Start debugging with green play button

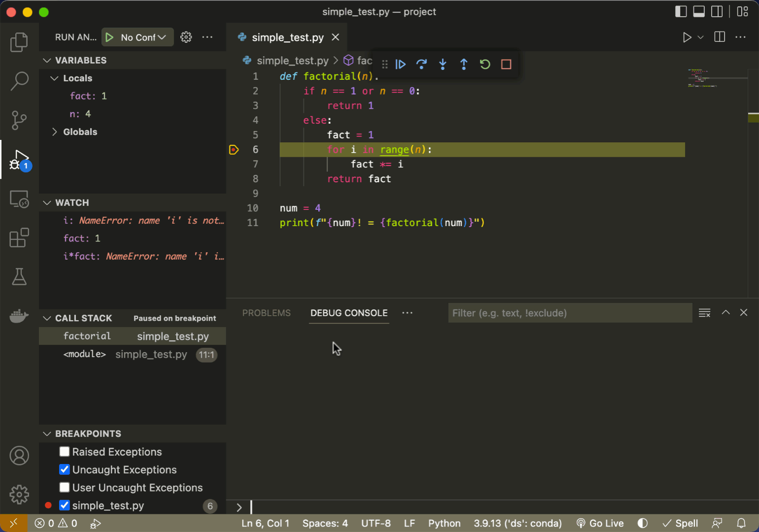pyautogui.click(x=109, y=37)
